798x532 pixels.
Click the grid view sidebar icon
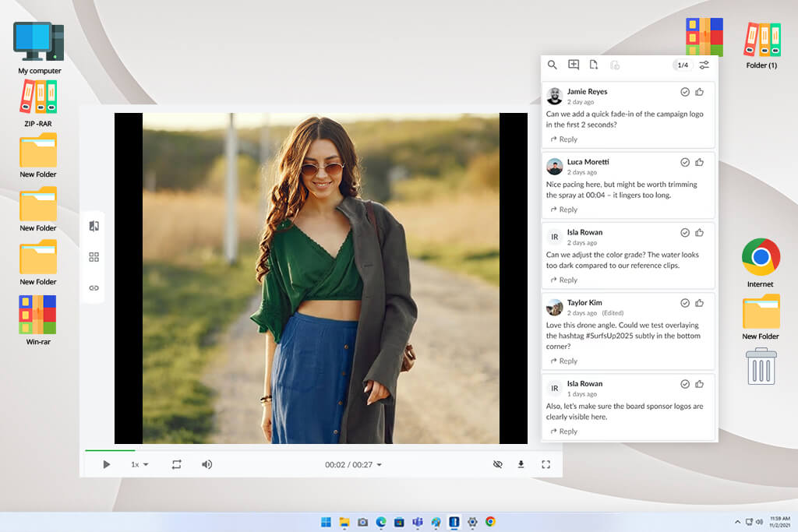[94, 257]
